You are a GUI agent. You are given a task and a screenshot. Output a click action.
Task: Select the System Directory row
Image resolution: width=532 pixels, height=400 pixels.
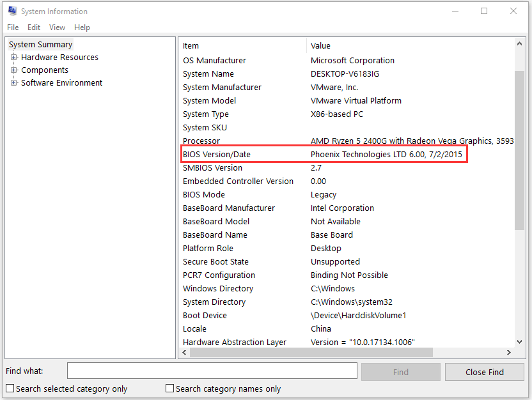pyautogui.click(x=347, y=302)
